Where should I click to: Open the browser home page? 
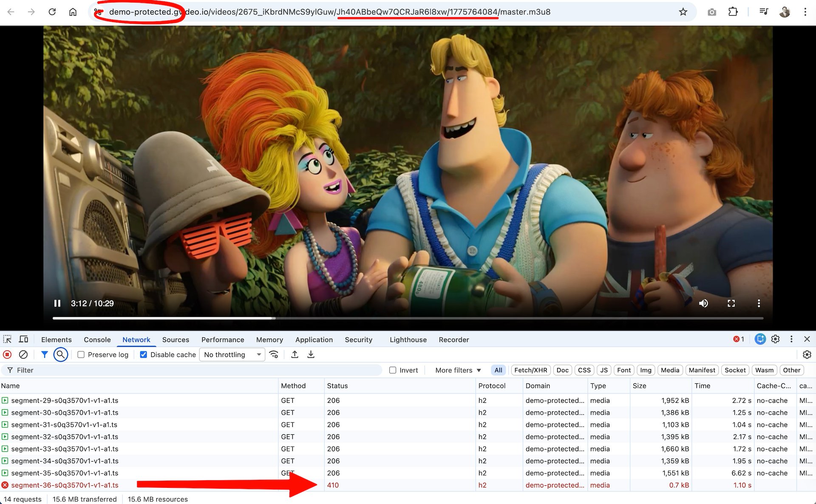[73, 12]
